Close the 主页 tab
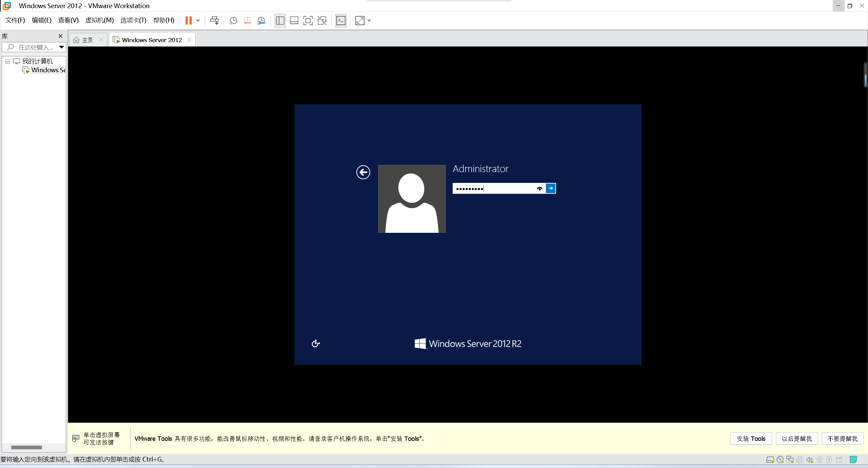Image resolution: width=868 pixels, height=468 pixels. (101, 40)
